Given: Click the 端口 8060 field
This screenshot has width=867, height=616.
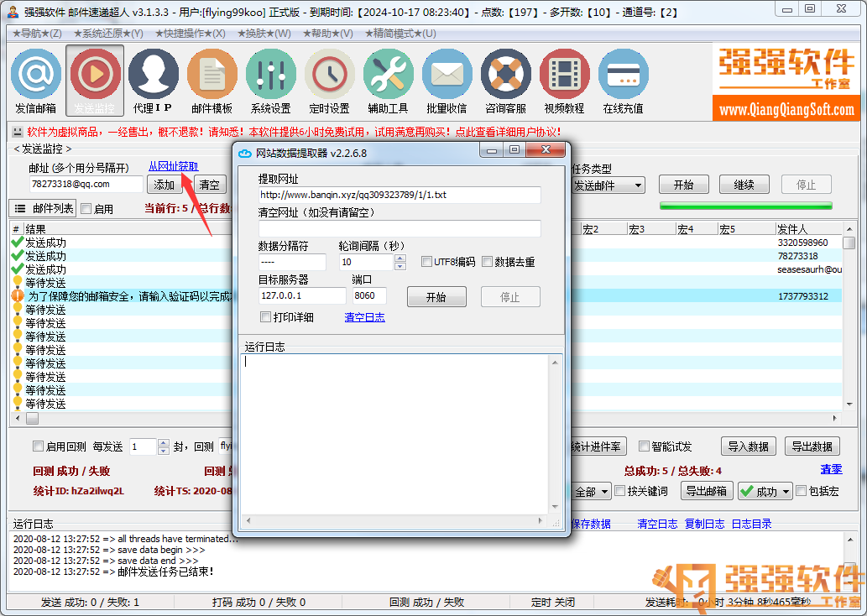Looking at the screenshot, I should (369, 295).
